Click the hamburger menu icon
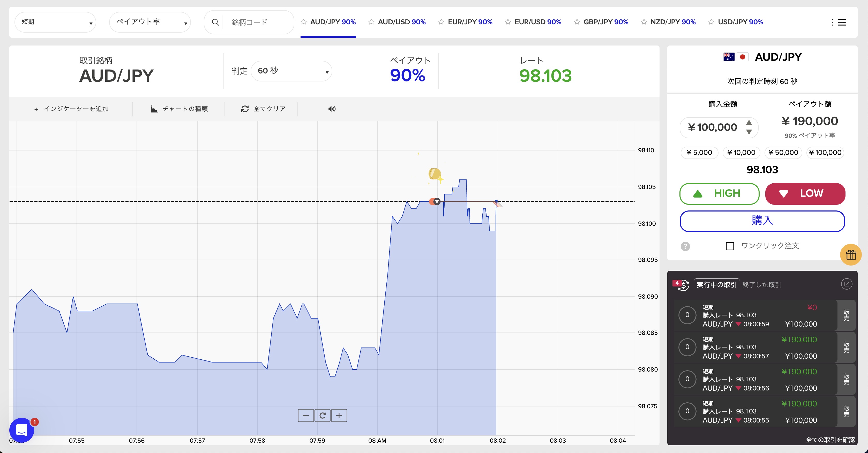The width and height of the screenshot is (868, 453). tap(842, 22)
